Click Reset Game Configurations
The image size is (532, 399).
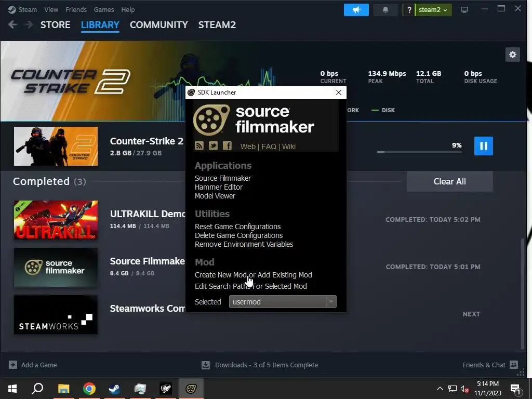tap(237, 227)
